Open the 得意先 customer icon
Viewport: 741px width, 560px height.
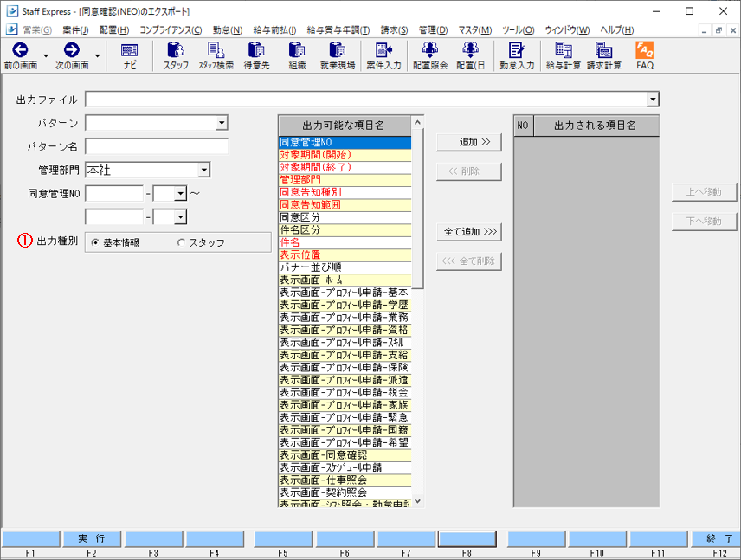[x=256, y=55]
